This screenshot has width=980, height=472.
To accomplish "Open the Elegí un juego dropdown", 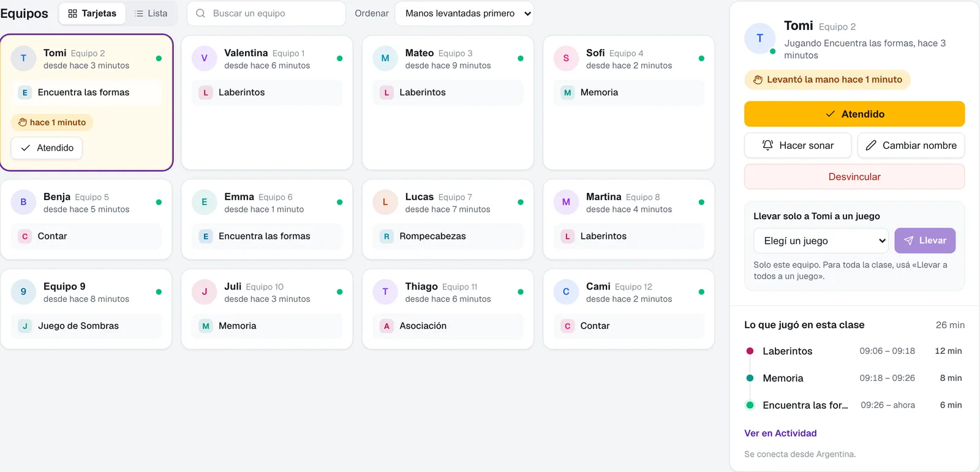I will (821, 241).
